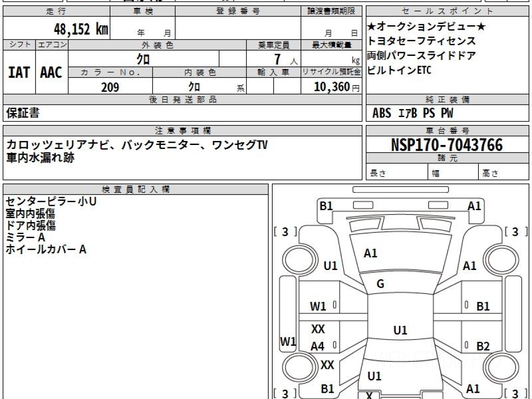This screenshot has width=532, height=399.
Task: Select the ★オークションデビュー★ line
Action: (426, 27)
